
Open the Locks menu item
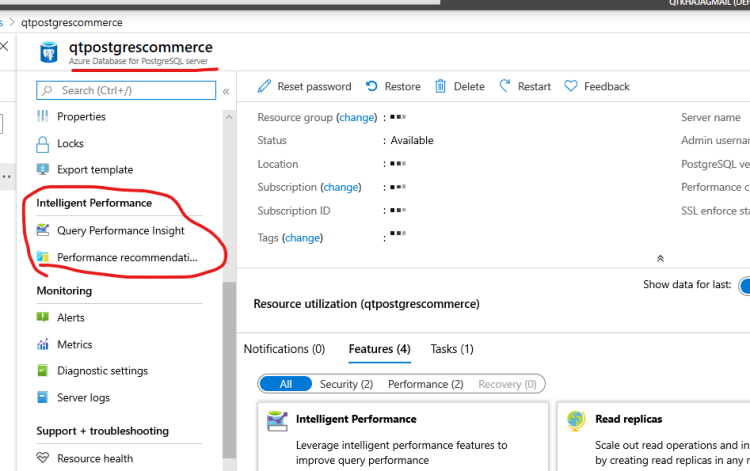click(x=70, y=143)
